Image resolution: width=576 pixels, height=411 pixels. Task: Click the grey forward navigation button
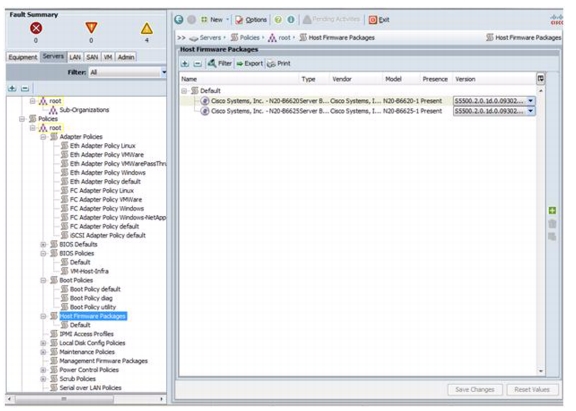tap(191, 19)
